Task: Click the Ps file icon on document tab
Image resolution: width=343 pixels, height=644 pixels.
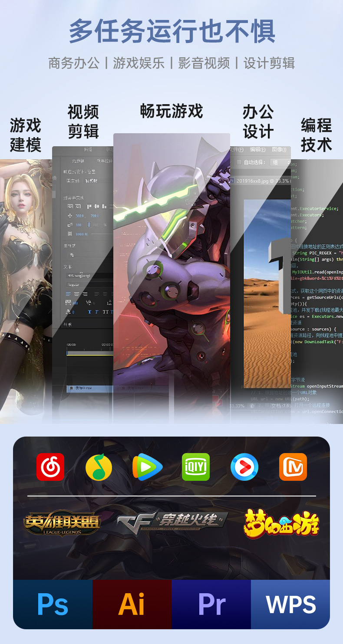Action: point(233,181)
